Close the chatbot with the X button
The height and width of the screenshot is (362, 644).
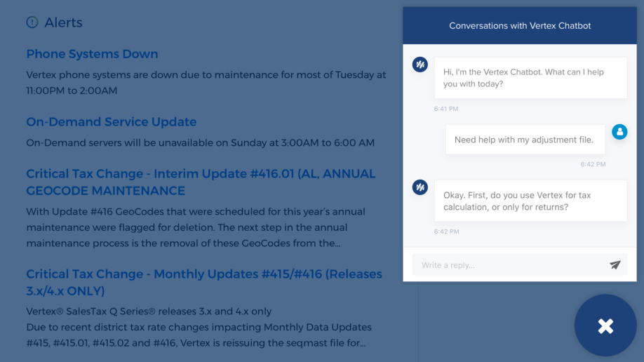605,326
